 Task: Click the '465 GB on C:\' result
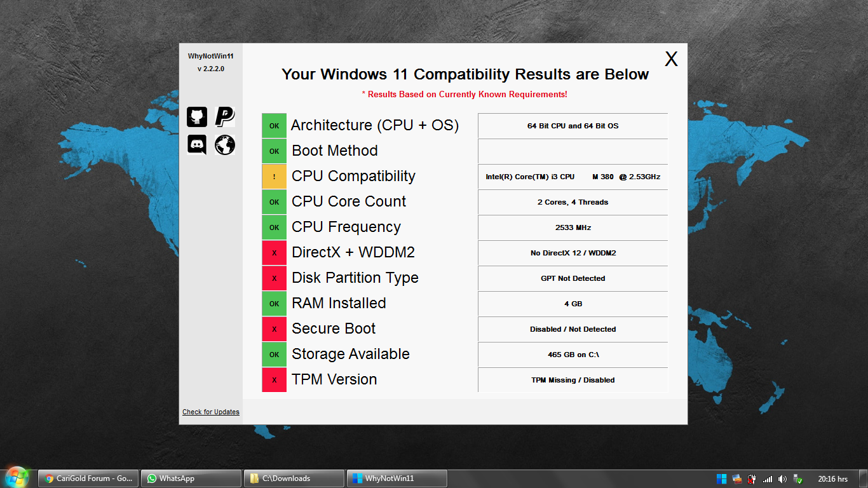coord(573,355)
